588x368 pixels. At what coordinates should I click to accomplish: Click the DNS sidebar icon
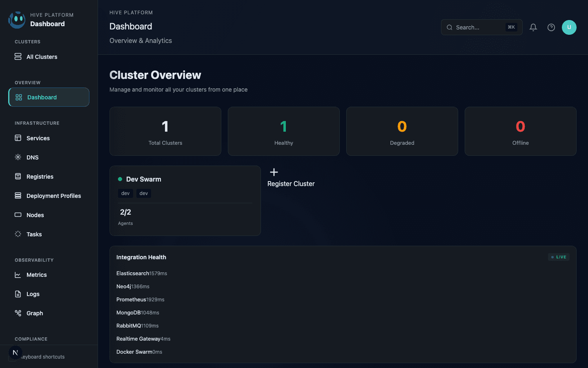[x=18, y=157]
